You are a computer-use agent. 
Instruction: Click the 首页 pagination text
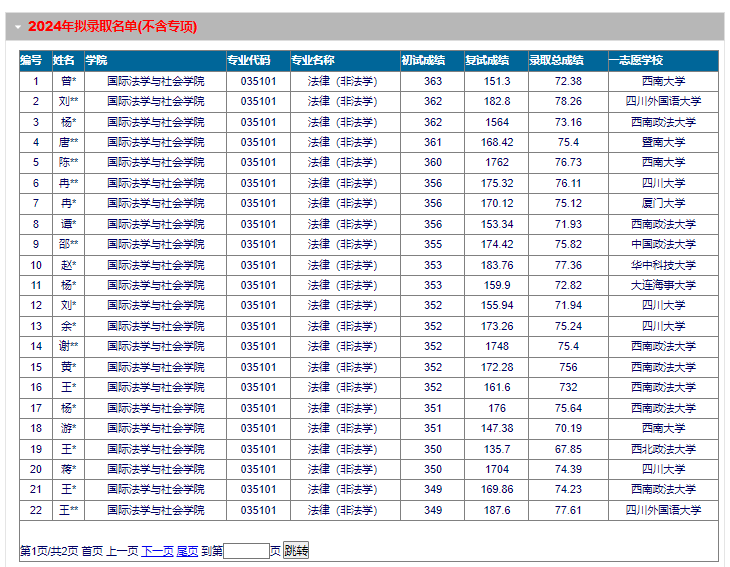[92, 551]
